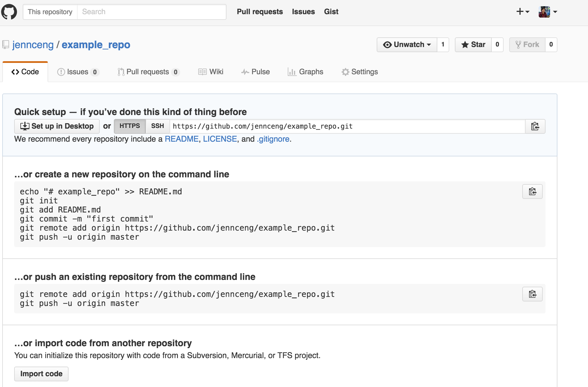Click the Import code button
Viewport: 588px width, 387px height.
(41, 374)
